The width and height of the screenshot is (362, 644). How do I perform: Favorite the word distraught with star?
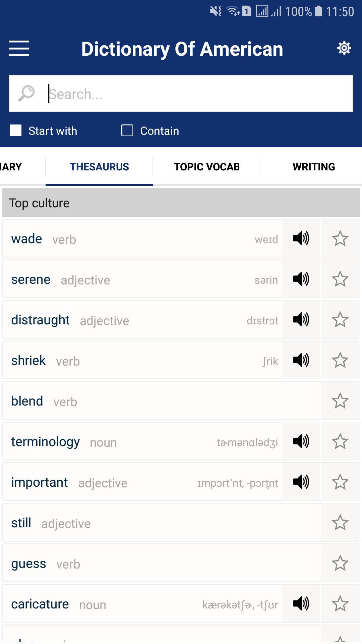[340, 320]
